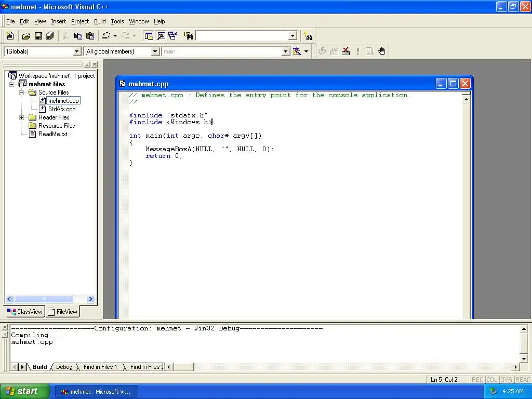Viewport: 532px width, 399px height.
Task: Click the Save toolbar icon
Action: coord(38,36)
